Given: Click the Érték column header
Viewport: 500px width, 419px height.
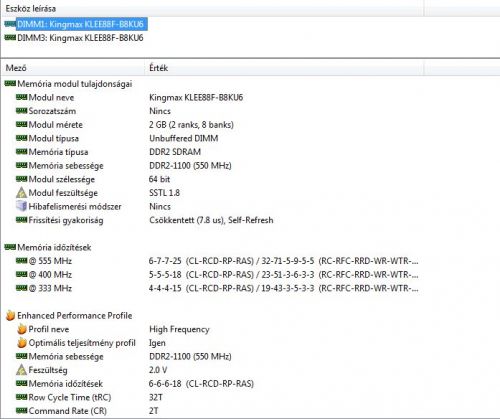Looking at the screenshot, I should [159, 68].
